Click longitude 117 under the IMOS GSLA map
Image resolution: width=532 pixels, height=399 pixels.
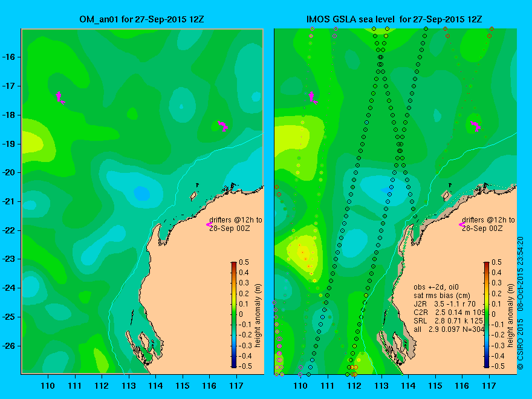pos(489,386)
